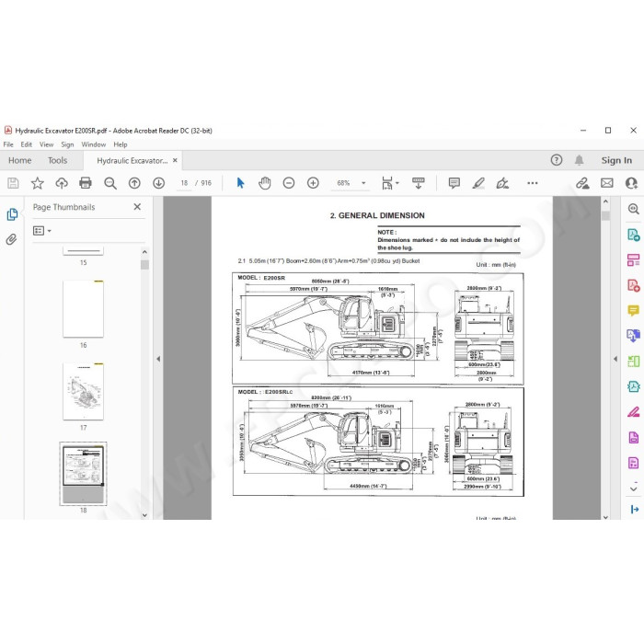Open the Help menu
Viewport: 644px width, 644px height.
tap(121, 144)
